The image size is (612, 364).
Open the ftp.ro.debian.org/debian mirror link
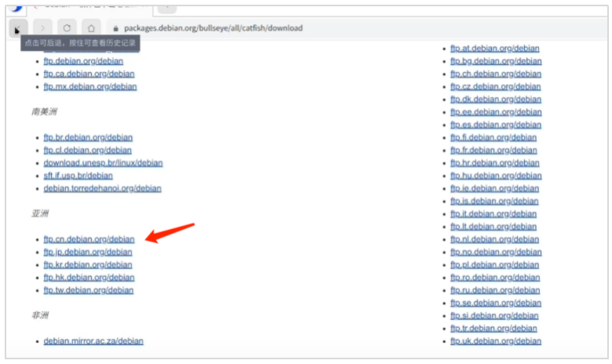click(495, 278)
